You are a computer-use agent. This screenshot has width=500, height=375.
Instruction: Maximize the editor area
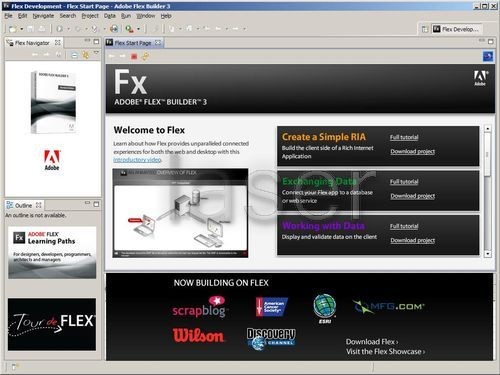click(491, 42)
